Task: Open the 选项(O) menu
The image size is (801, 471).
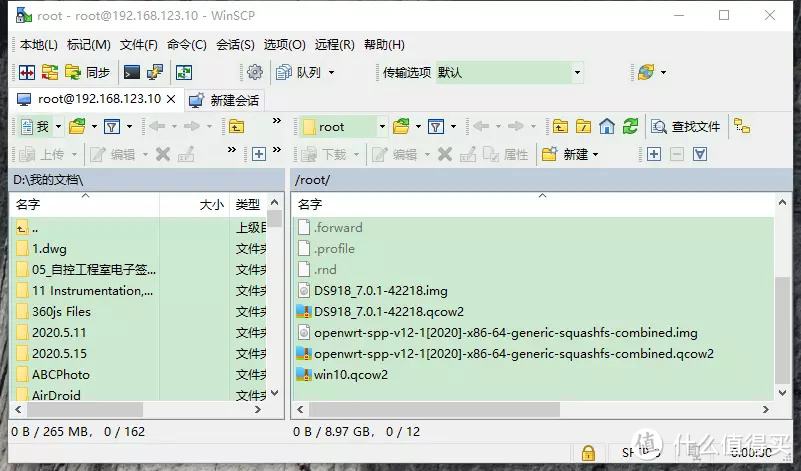Action: pos(285,45)
